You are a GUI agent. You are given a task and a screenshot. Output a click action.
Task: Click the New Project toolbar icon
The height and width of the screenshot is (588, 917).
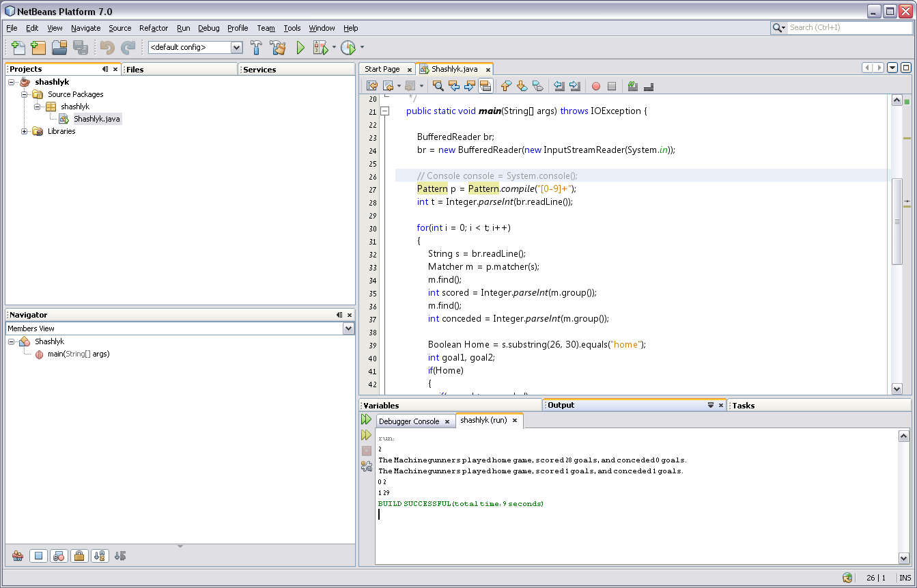point(38,48)
